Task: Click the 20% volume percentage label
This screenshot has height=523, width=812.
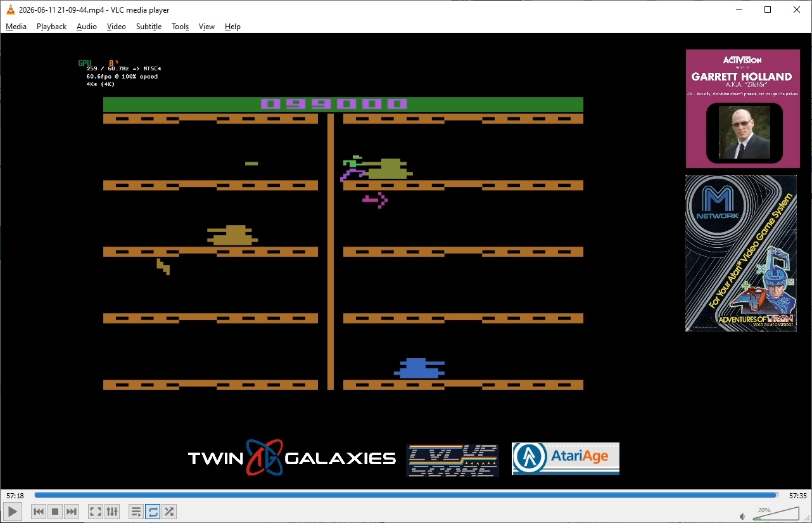Action: (x=764, y=510)
